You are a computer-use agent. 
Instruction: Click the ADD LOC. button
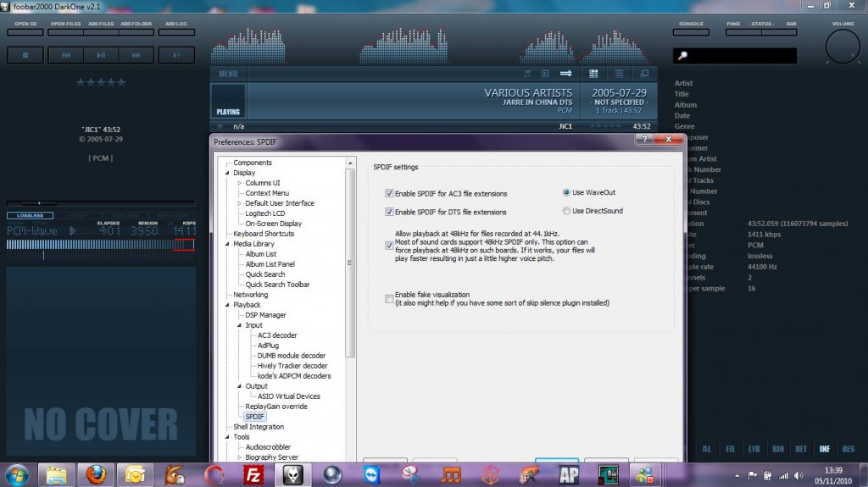[176, 32]
